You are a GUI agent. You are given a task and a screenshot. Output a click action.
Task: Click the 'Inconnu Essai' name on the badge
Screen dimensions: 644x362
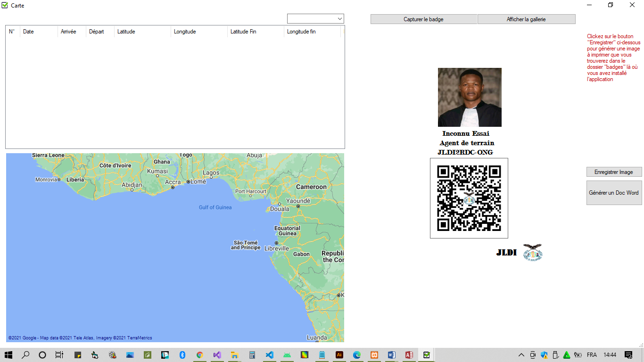466,133
